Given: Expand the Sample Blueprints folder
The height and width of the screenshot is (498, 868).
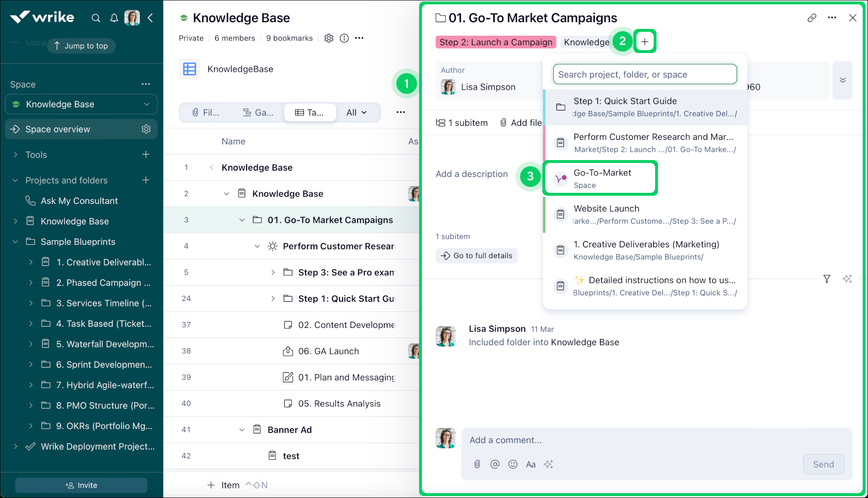Looking at the screenshot, I should pyautogui.click(x=15, y=242).
